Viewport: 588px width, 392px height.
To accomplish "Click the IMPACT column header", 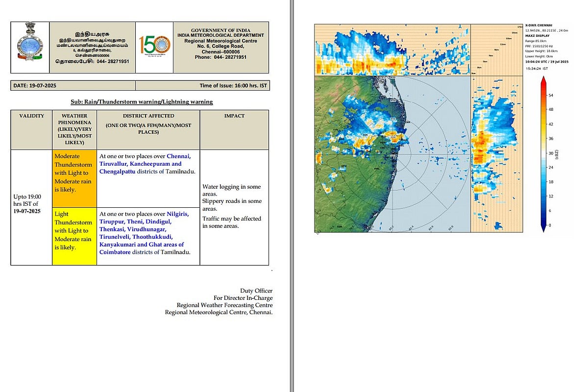I will pyautogui.click(x=234, y=116).
